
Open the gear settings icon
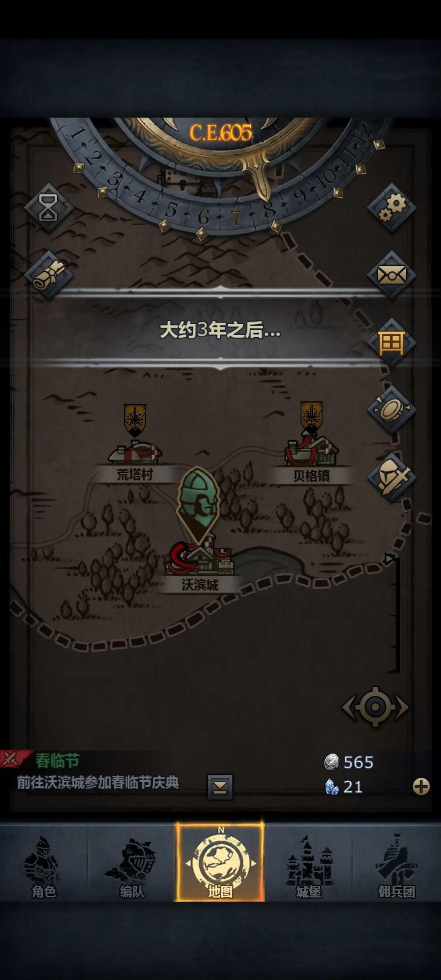pyautogui.click(x=392, y=208)
